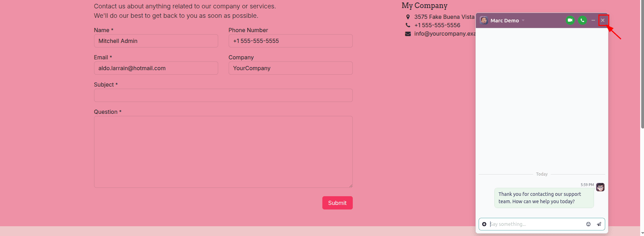Open the attachment plus icon in chat
Viewport: 644px width, 236px height.
point(484,224)
